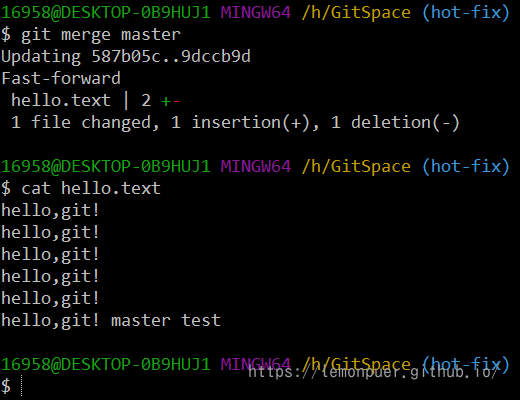This screenshot has height=400, width=520.
Task: Click the first 'hello,git!' output line
Action: click(x=50, y=211)
